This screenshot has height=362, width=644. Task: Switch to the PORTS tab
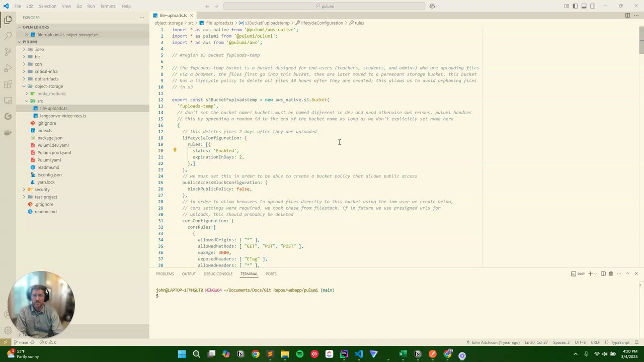(271, 274)
